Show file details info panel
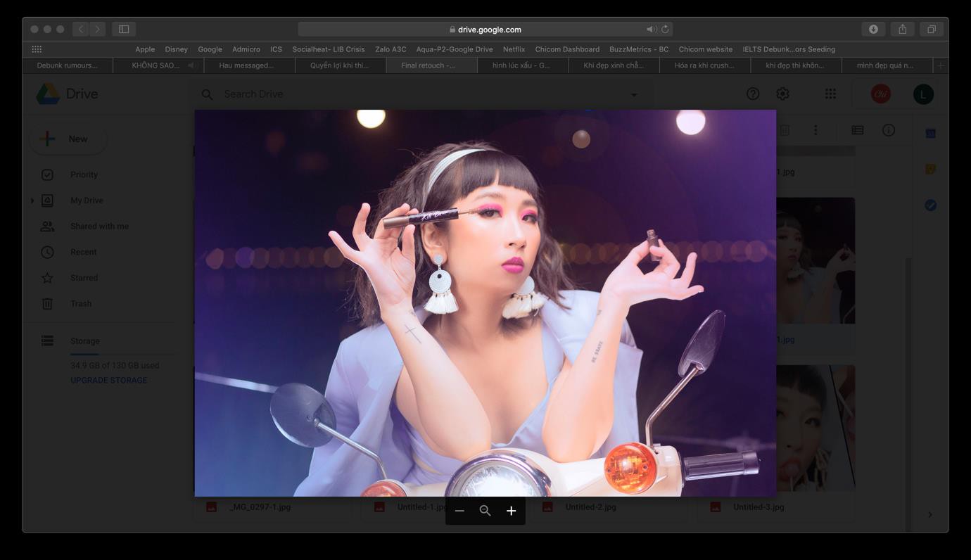The width and height of the screenshot is (971, 560). tap(889, 130)
